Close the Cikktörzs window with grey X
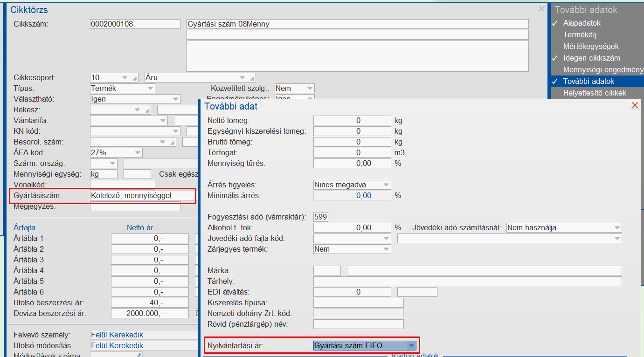The height and width of the screenshot is (357, 644). [x=541, y=9]
